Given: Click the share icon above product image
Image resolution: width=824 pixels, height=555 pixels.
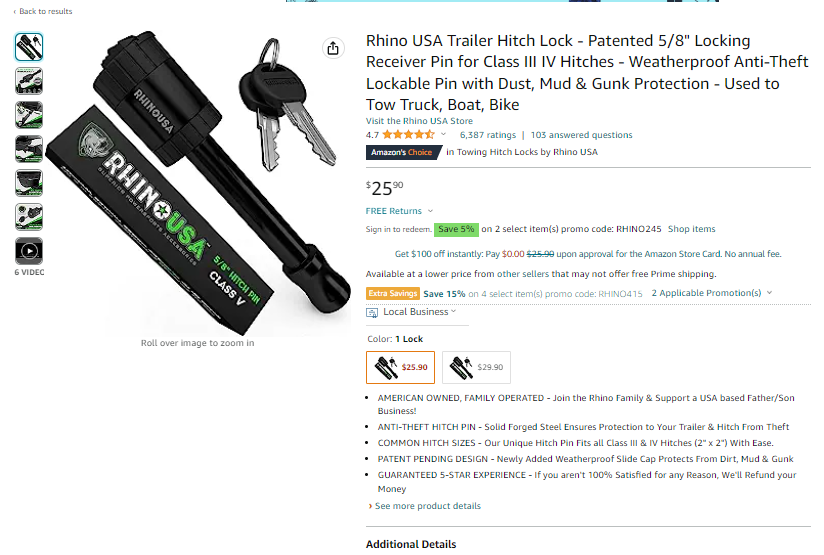Looking at the screenshot, I should pos(333,48).
